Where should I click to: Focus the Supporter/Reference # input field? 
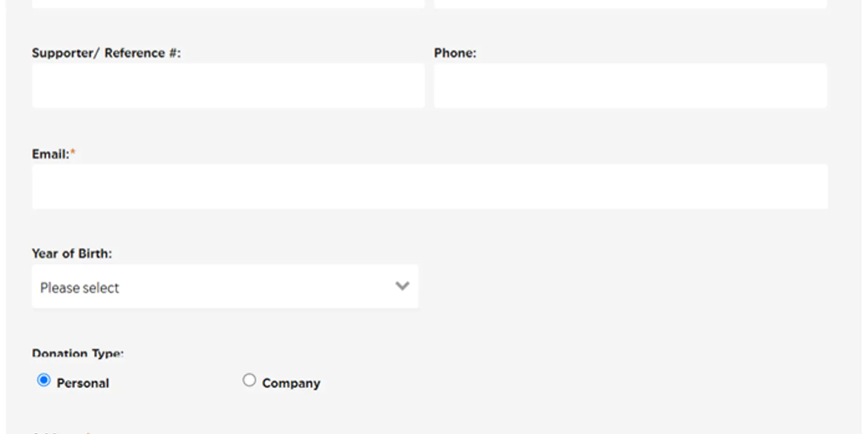pyautogui.click(x=228, y=86)
